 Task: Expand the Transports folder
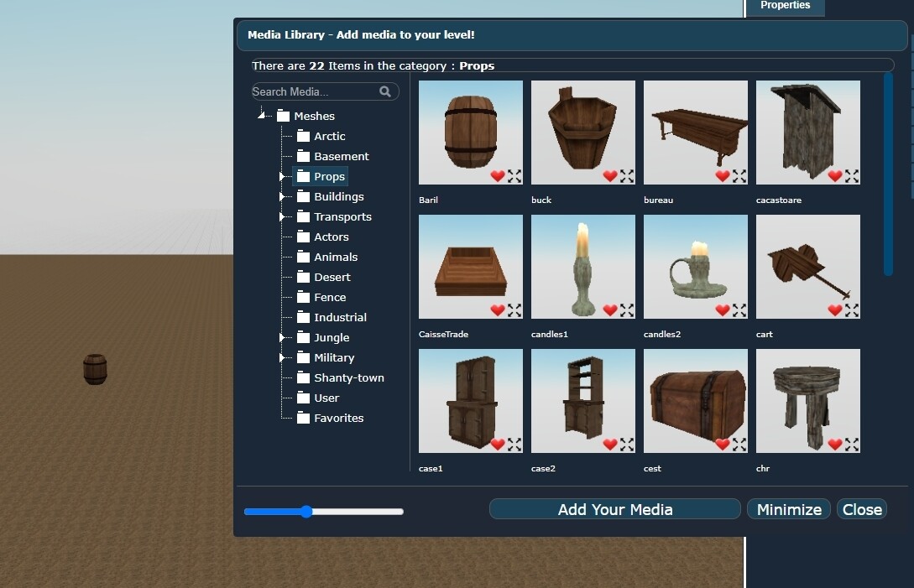click(x=283, y=216)
